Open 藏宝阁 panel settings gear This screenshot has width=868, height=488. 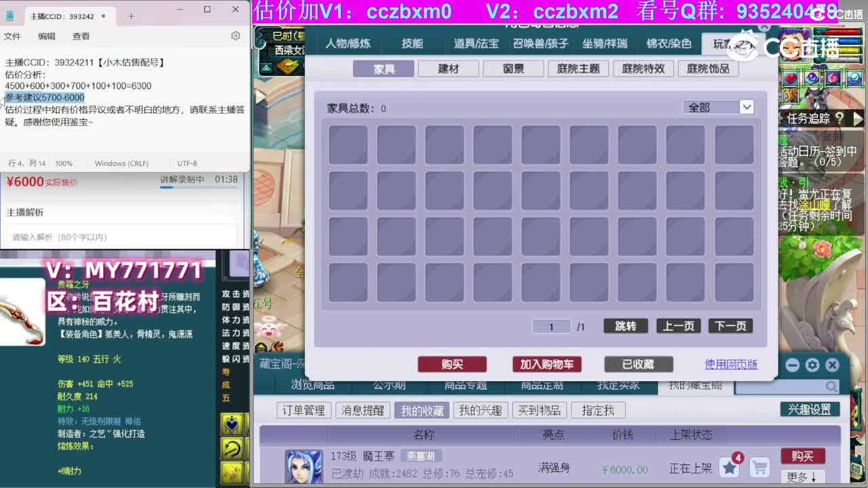click(x=812, y=365)
